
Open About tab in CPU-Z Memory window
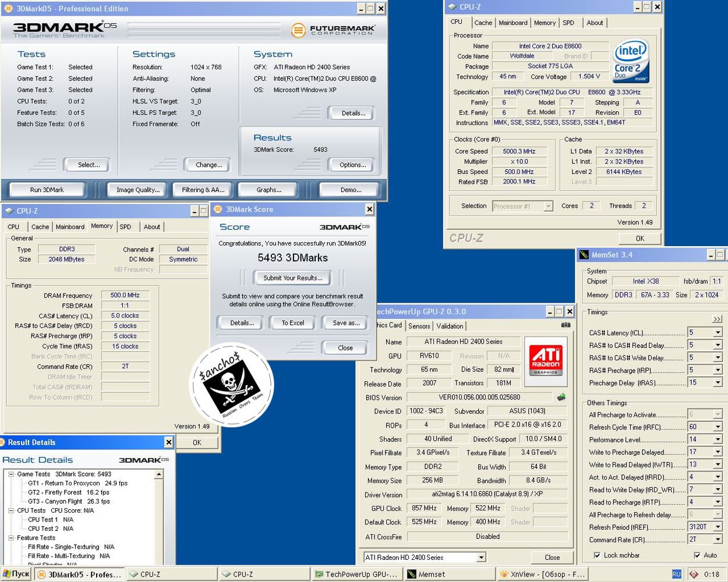tap(151, 227)
